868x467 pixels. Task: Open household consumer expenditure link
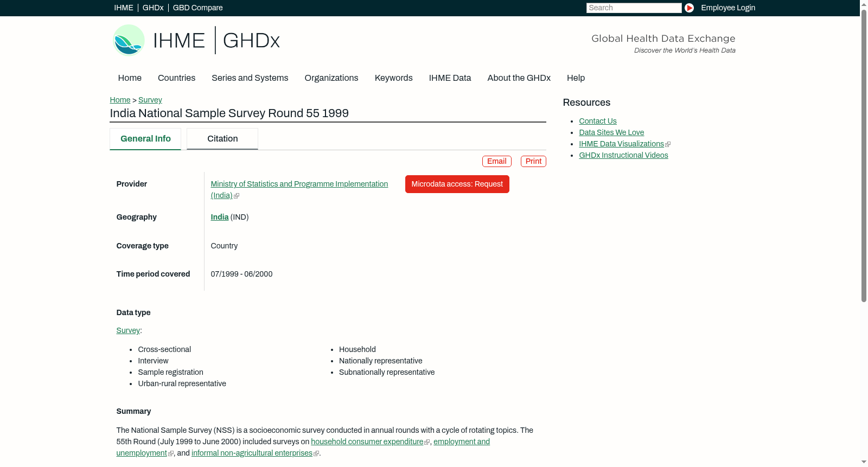(367, 442)
